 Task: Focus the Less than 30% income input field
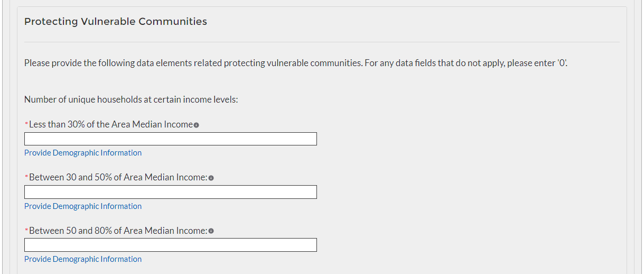(x=170, y=139)
